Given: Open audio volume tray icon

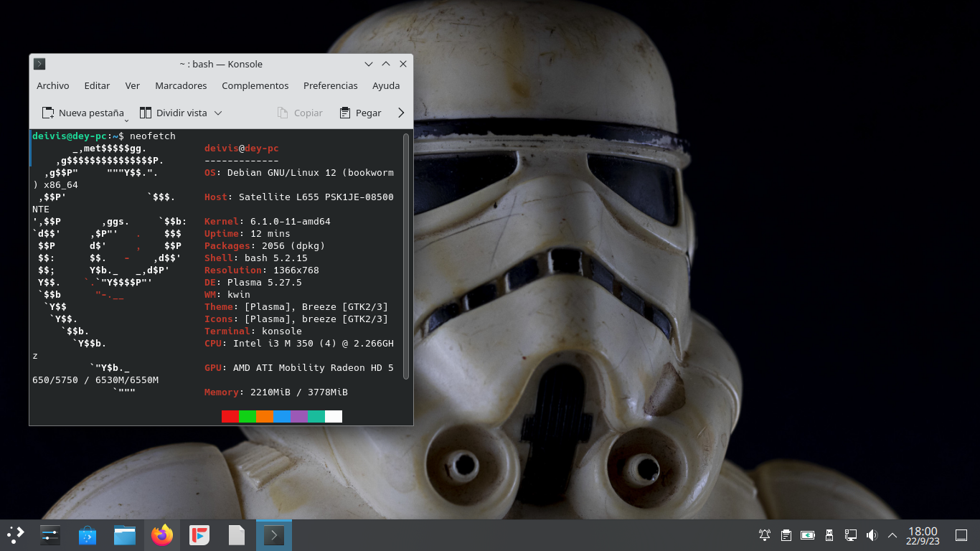Looking at the screenshot, I should click(x=872, y=535).
